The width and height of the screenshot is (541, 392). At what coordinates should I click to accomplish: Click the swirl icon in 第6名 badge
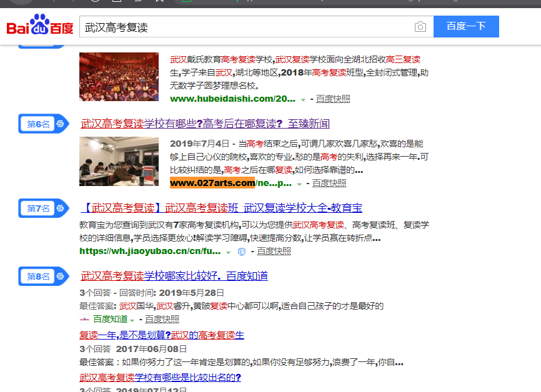[x=61, y=124]
